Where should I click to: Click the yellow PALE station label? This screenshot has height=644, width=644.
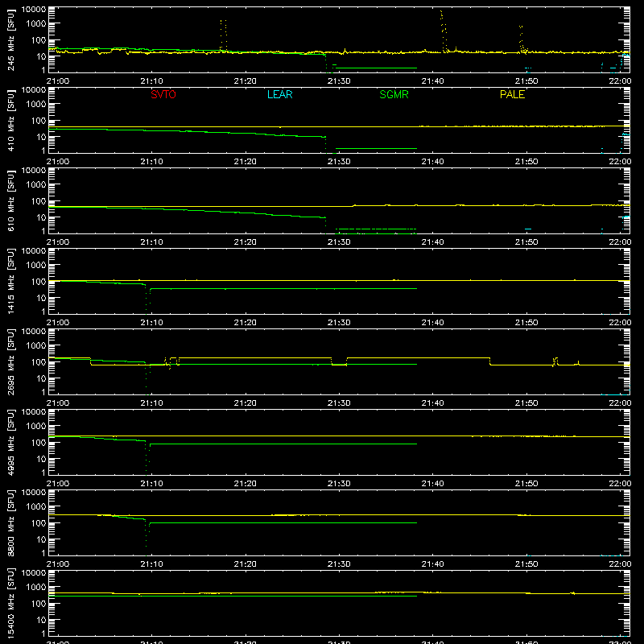point(512,94)
